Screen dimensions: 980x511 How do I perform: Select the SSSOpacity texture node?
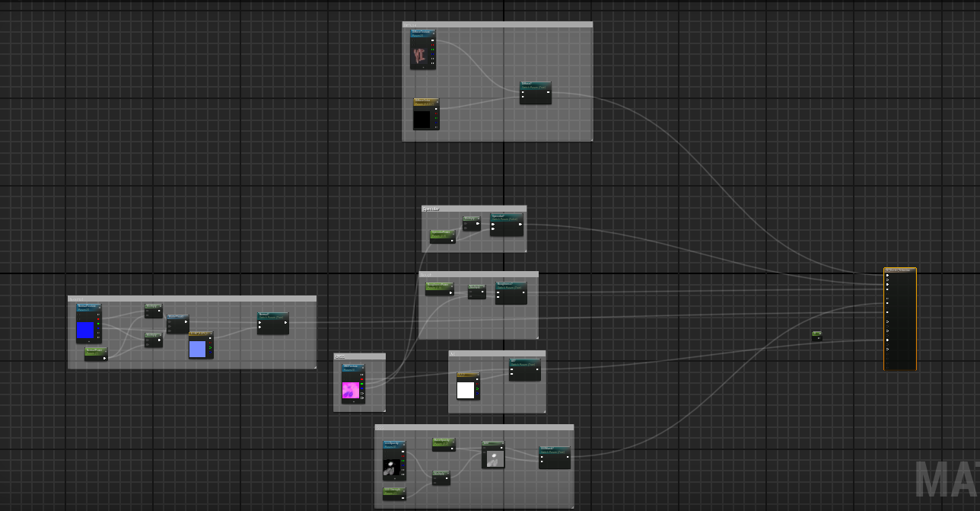coord(394,460)
